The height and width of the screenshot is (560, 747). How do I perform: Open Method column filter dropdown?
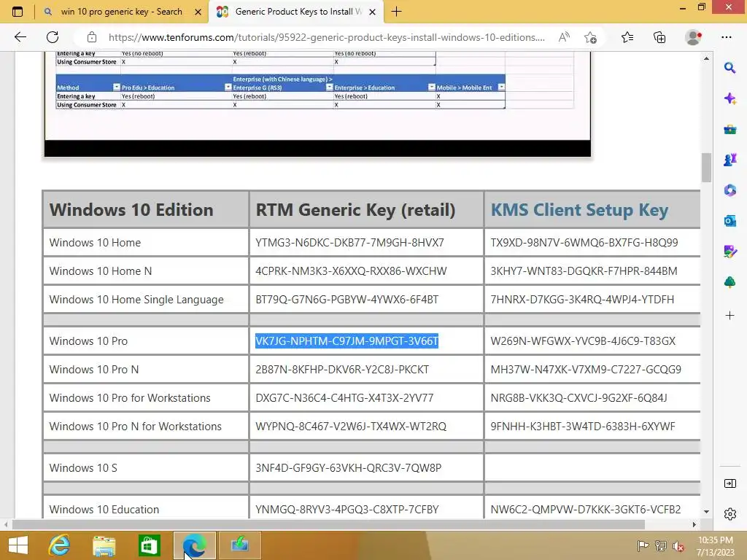(x=117, y=87)
